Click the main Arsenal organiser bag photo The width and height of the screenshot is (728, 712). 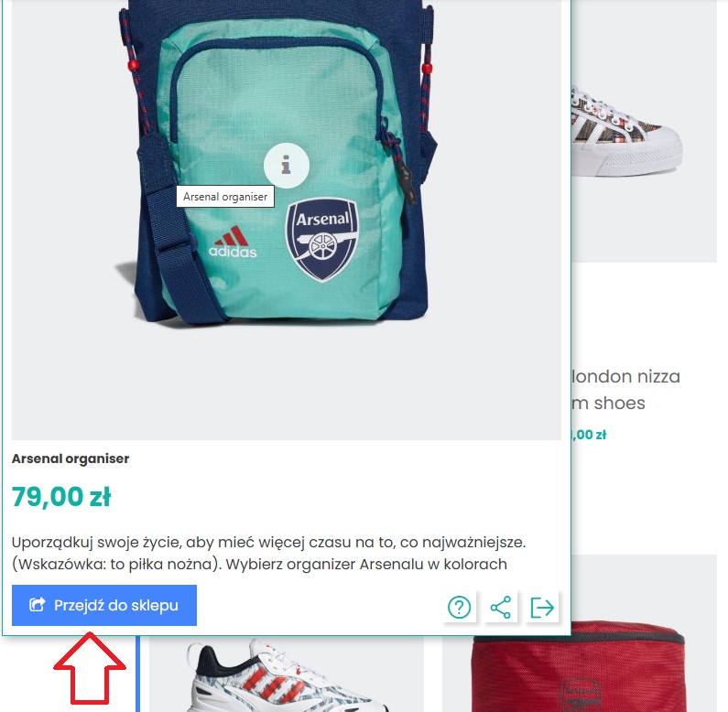click(x=287, y=219)
